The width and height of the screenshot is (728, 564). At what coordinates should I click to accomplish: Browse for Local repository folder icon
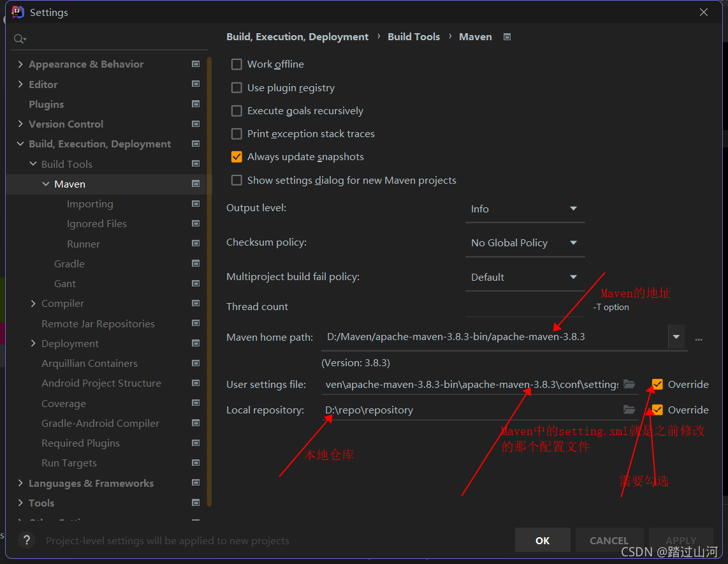point(629,410)
